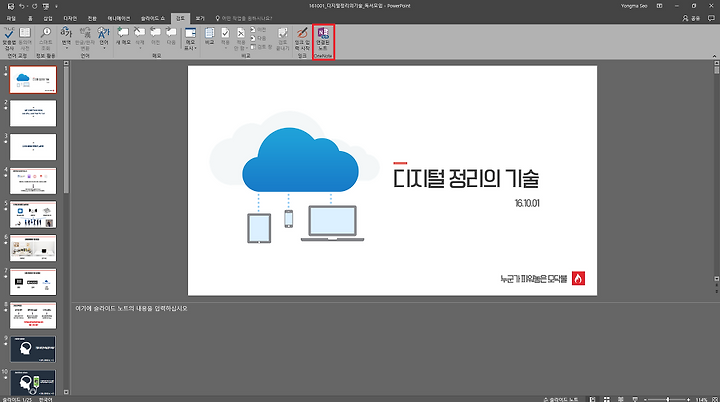Screen dimensions: 720x402
Task: Toggle normal view in status bar
Action: point(593,399)
